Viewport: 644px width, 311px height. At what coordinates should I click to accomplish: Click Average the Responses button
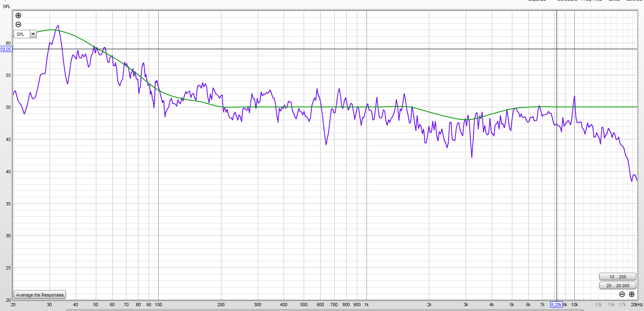[40, 295]
